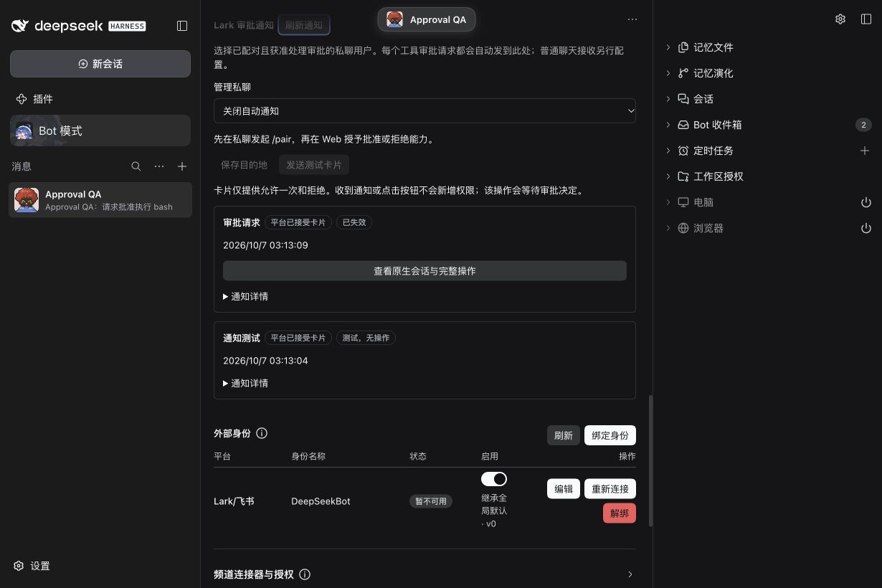Click the red 解绑 button
This screenshot has width=882, height=588.
[x=620, y=513]
